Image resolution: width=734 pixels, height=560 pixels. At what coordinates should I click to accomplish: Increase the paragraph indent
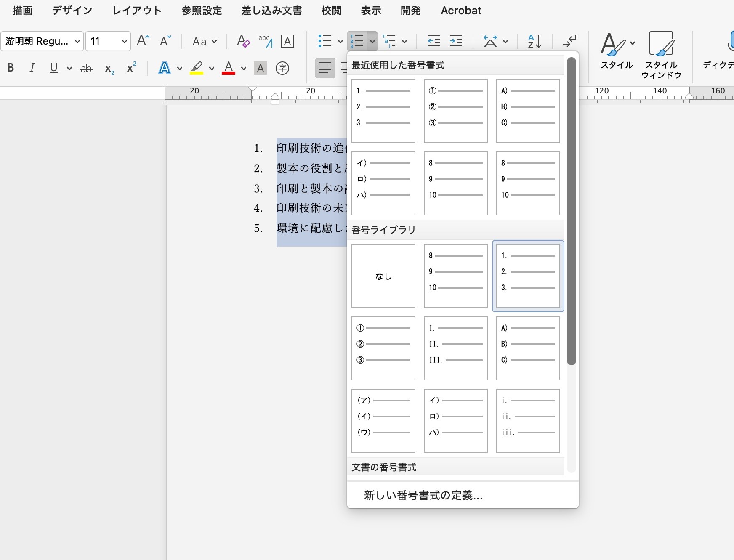coord(456,41)
